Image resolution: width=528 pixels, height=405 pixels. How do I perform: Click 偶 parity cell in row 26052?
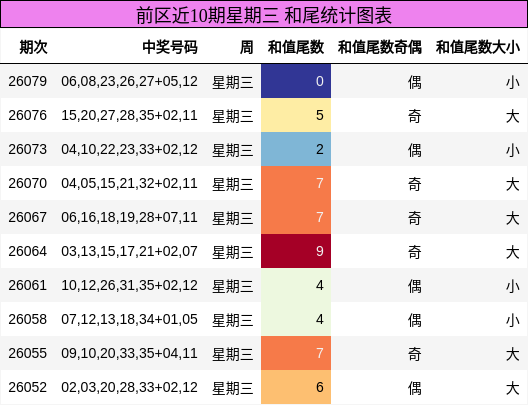pyautogui.click(x=415, y=388)
